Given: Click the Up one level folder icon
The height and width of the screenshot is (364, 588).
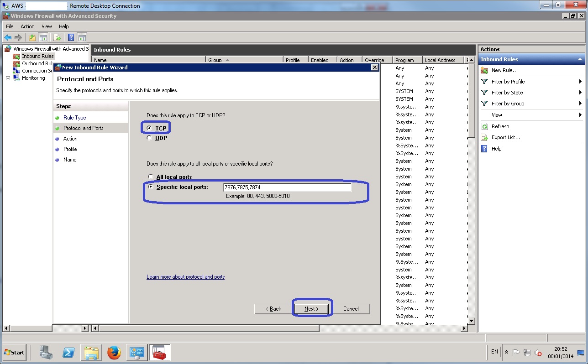Looking at the screenshot, I should point(32,37).
